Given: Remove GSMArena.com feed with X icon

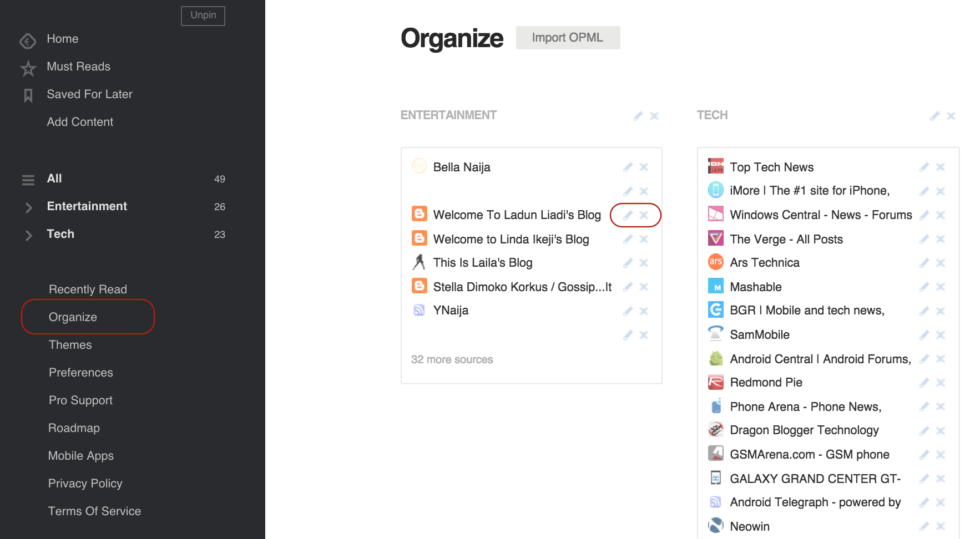Looking at the screenshot, I should pos(941,455).
